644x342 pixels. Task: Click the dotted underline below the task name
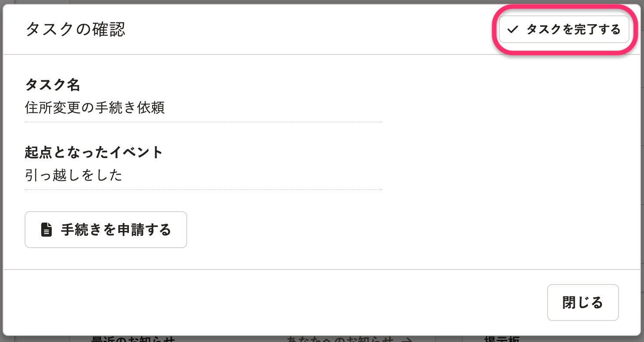coord(203,122)
